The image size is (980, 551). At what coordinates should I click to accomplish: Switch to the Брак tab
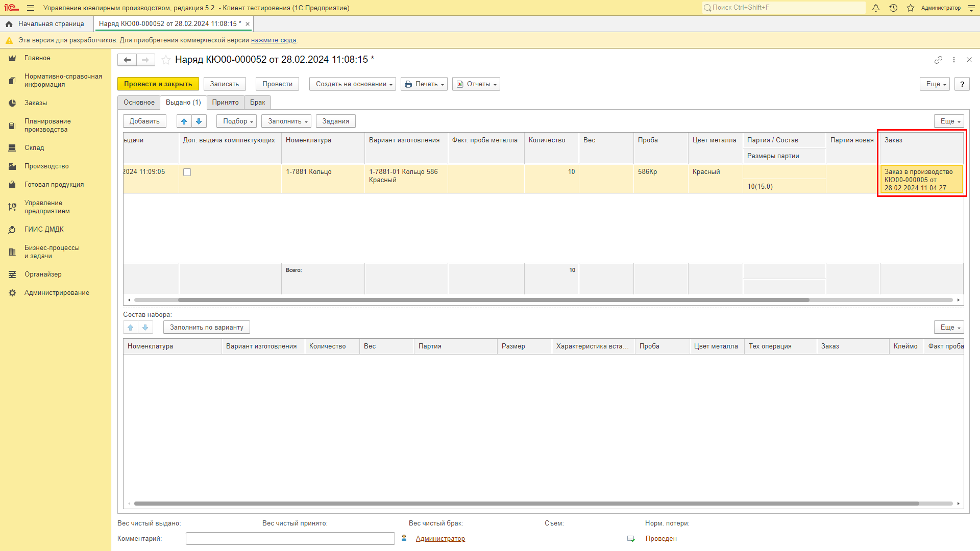coord(257,103)
